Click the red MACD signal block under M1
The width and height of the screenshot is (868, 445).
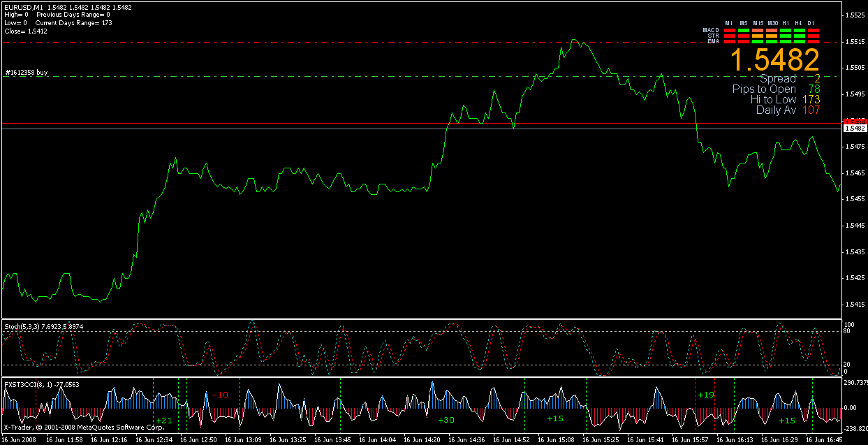click(730, 30)
